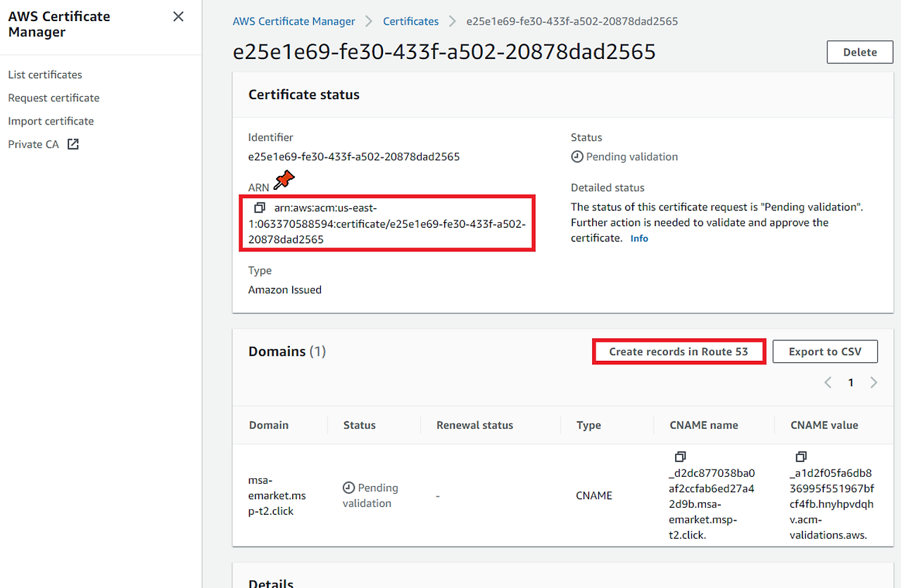Screen dimensions: 901x588
Task: Click the Identifier value e25e1e69-fe30-433f-a502-20878dad2565
Action: (354, 157)
